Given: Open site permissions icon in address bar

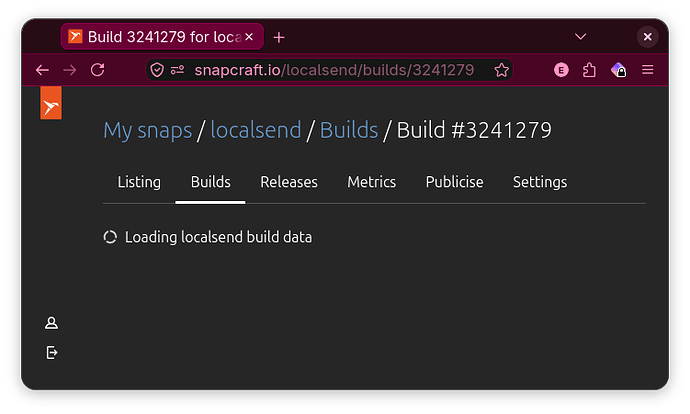Looking at the screenshot, I should [x=177, y=70].
